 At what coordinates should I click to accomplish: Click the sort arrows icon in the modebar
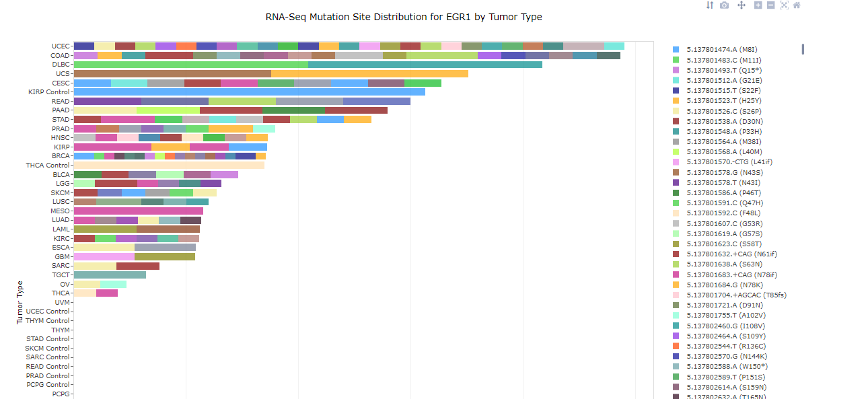[710, 5]
